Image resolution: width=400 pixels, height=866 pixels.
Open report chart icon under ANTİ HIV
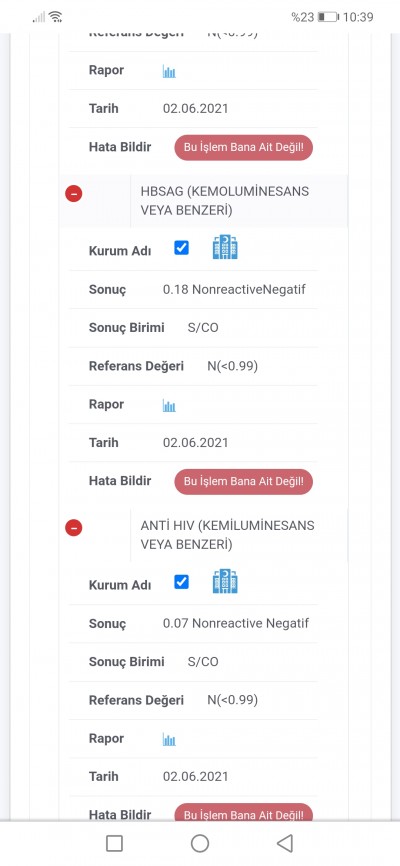click(169, 740)
